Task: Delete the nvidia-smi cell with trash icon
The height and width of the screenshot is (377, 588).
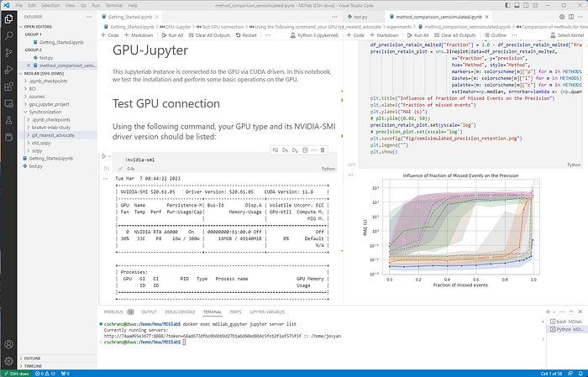Action: coord(323,150)
